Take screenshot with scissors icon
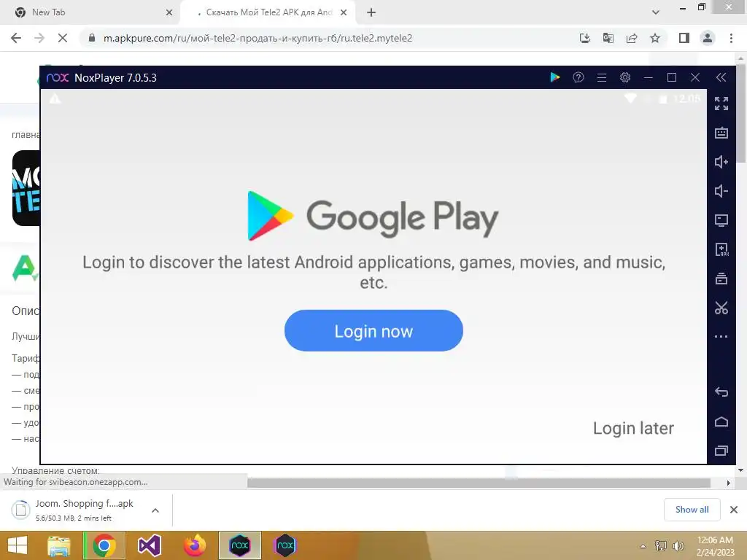This screenshot has height=560, width=747. 721,308
